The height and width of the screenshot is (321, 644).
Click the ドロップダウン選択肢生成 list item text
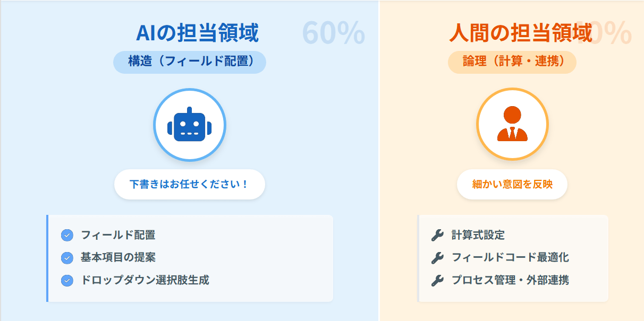click(x=145, y=280)
